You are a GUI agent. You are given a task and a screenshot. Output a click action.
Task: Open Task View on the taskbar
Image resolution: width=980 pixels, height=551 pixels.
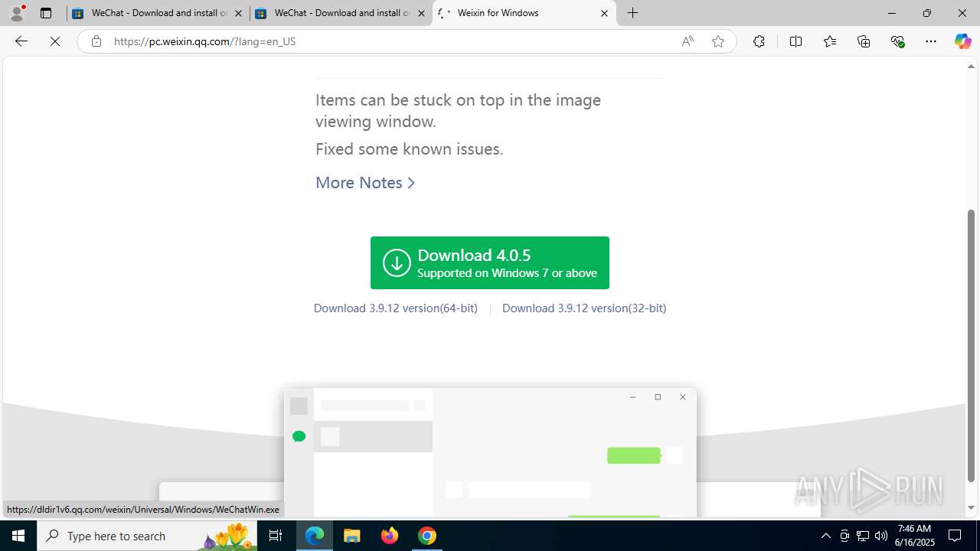276,536
